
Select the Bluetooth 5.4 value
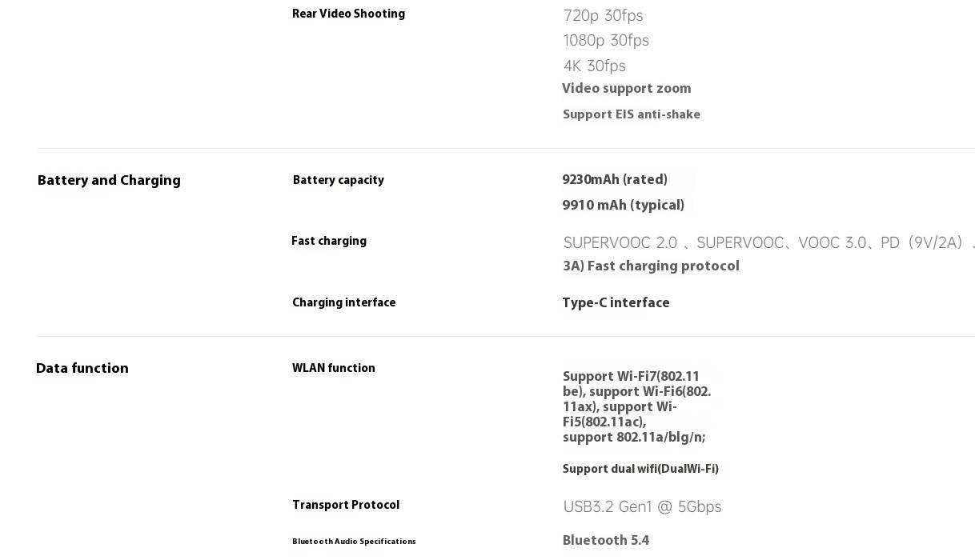pos(605,540)
